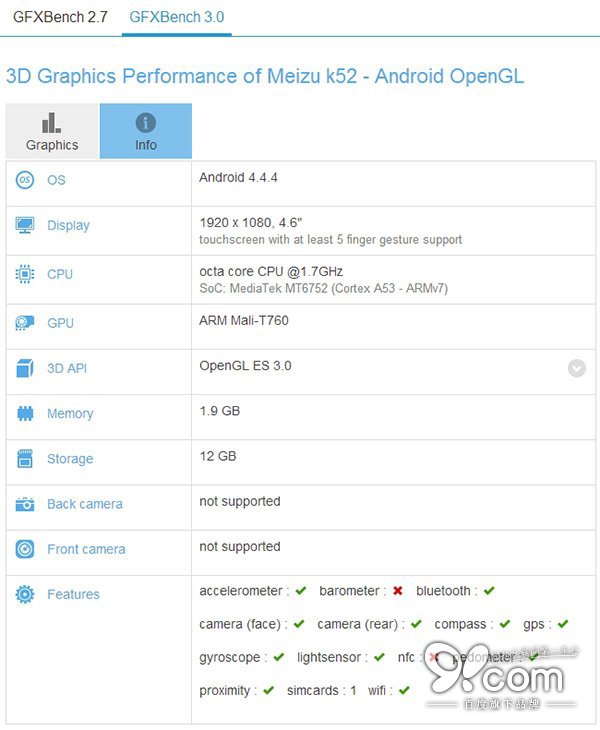Screen dimensions: 600x730
Task: Select the GFXBench 3.0 tab
Action: point(177,17)
